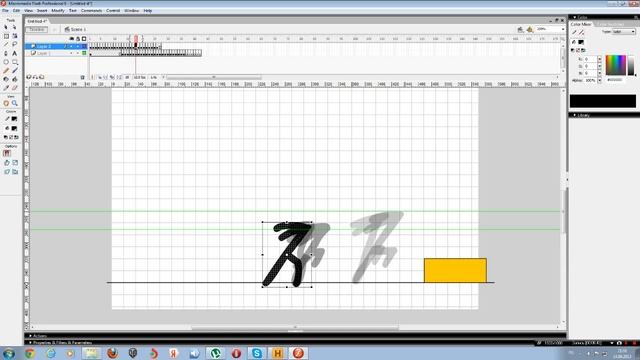This screenshot has width=640, height=360.
Task: Select the Free Transform tool
Action: click(6, 36)
